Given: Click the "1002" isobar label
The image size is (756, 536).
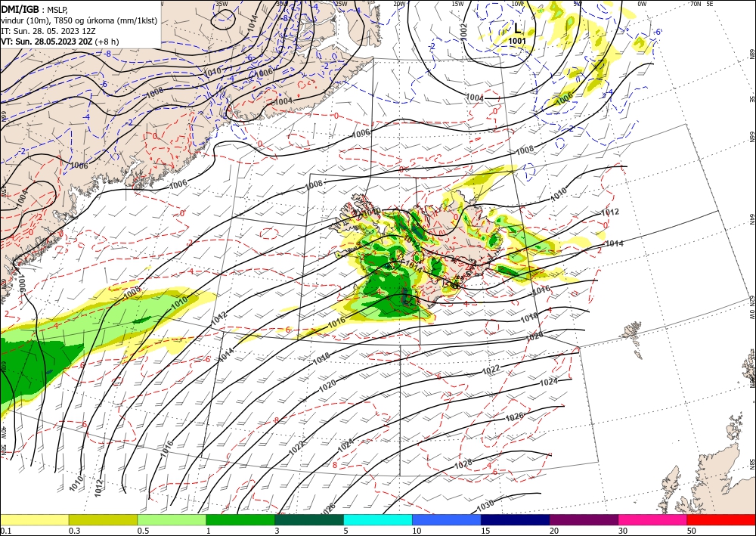Looking at the screenshot, I should [464, 32].
